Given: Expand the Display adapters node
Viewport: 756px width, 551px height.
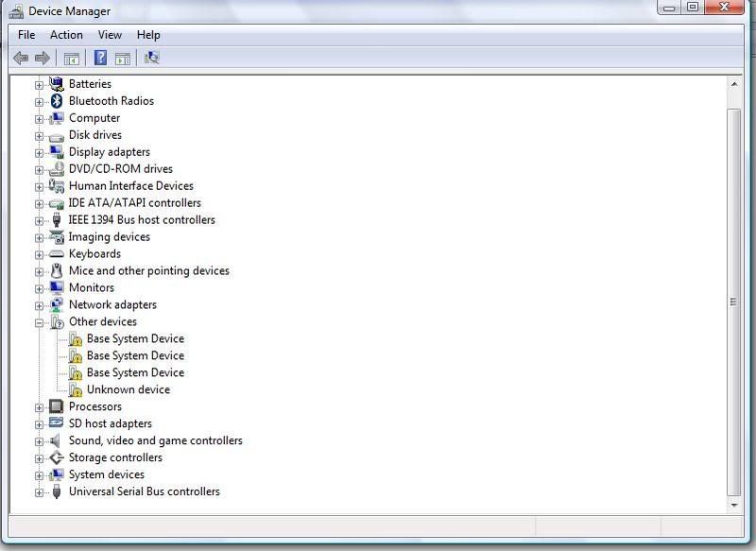Looking at the screenshot, I should (39, 153).
